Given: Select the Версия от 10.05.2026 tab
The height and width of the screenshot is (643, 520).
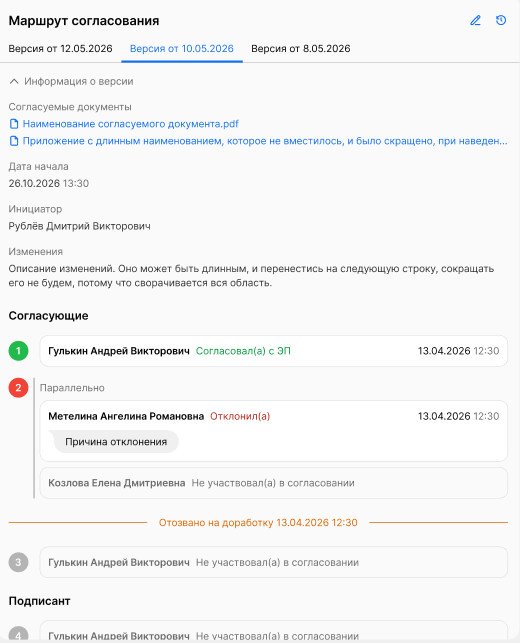Looking at the screenshot, I should [182, 48].
